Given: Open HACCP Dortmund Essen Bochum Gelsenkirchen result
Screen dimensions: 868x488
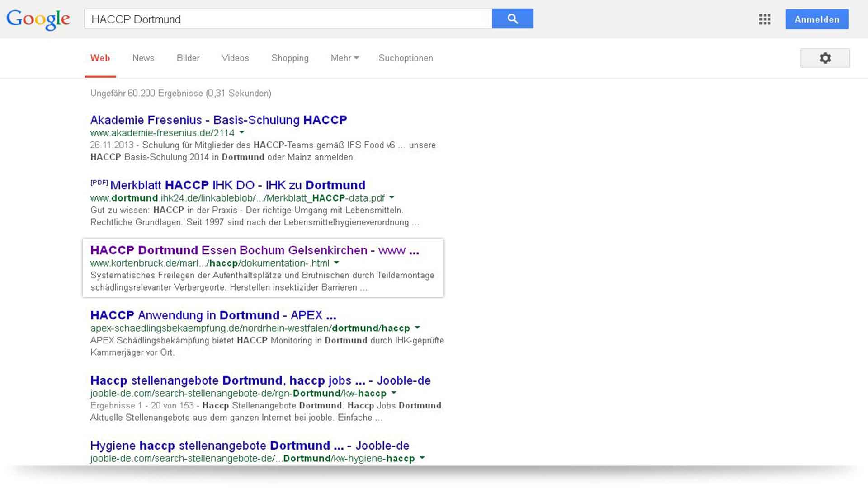Looking at the screenshot, I should [255, 250].
